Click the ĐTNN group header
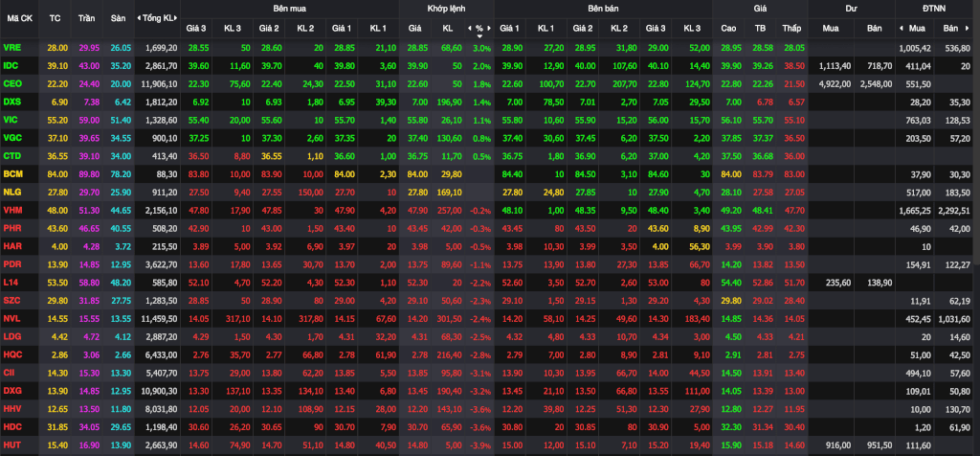 click(x=934, y=9)
